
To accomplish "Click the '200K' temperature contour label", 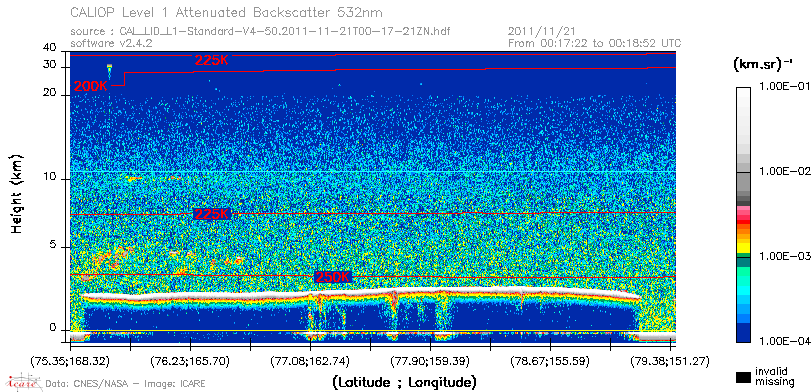I will click(x=91, y=86).
